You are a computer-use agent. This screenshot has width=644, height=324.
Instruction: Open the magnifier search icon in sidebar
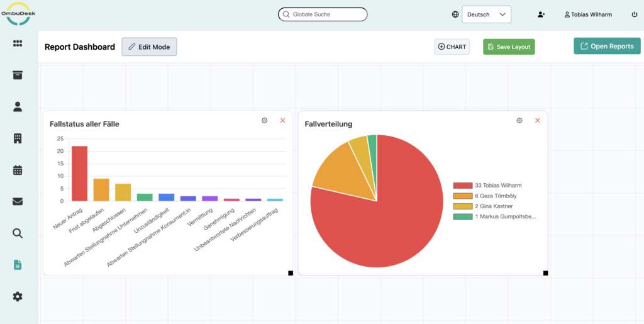(18, 233)
